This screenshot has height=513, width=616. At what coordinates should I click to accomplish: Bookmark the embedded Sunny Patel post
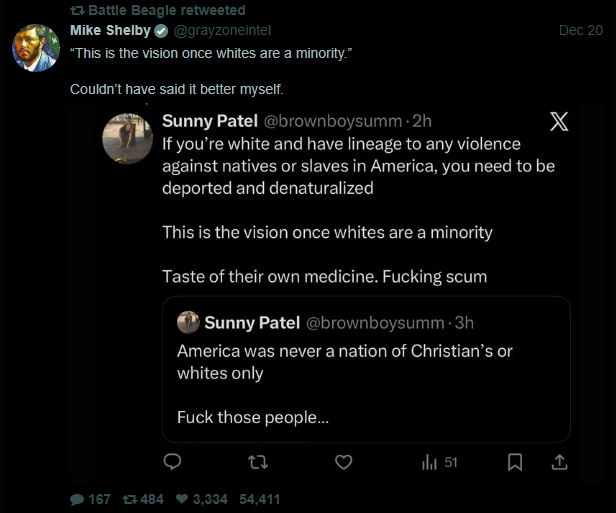pyautogui.click(x=515, y=462)
